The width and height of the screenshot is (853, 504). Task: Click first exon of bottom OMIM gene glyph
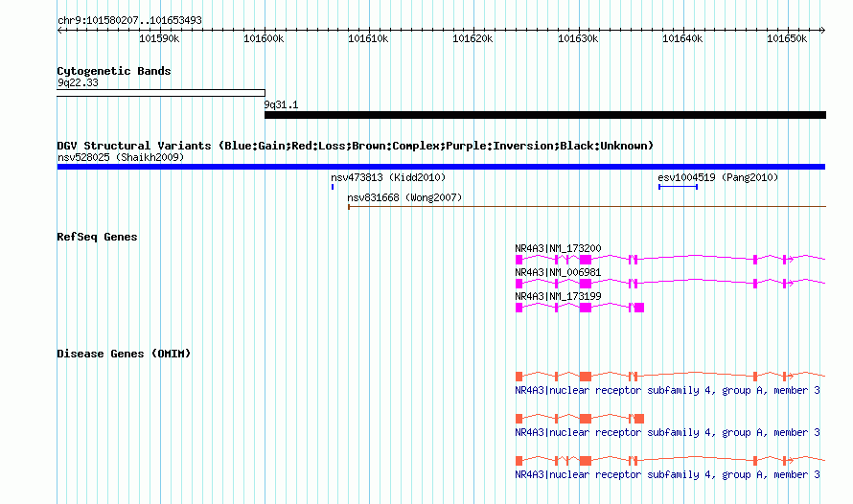pos(519,461)
